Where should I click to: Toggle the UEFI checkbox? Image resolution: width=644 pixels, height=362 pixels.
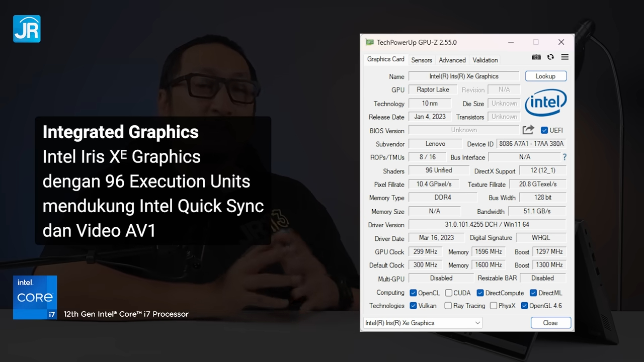[544, 130]
